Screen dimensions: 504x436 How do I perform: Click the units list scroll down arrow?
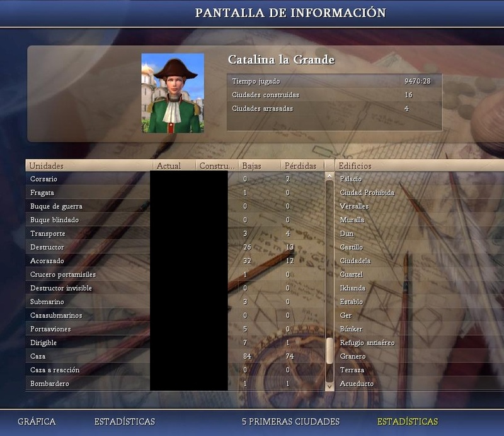(x=329, y=385)
